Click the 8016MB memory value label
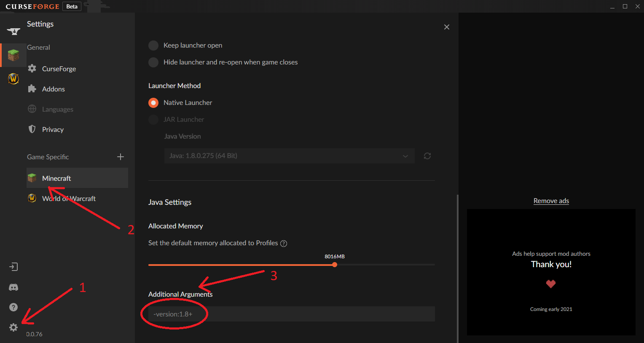644x343 pixels. pos(335,256)
